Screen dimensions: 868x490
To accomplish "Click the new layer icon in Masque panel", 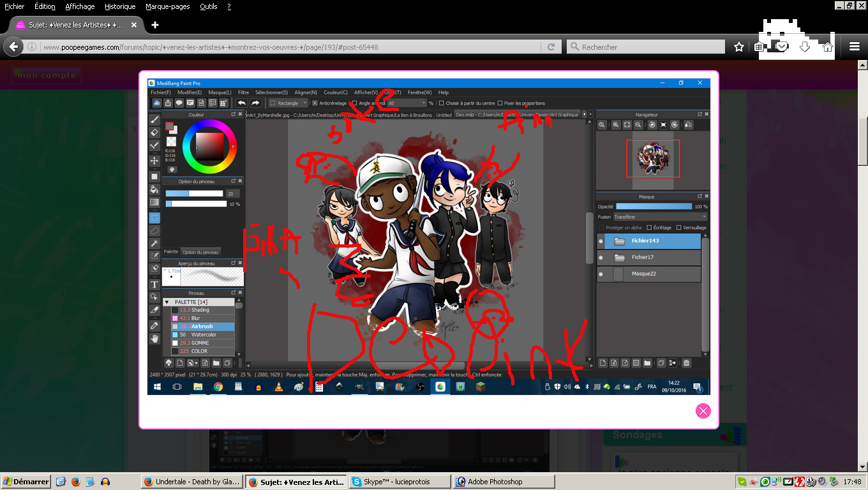I will pyautogui.click(x=602, y=363).
